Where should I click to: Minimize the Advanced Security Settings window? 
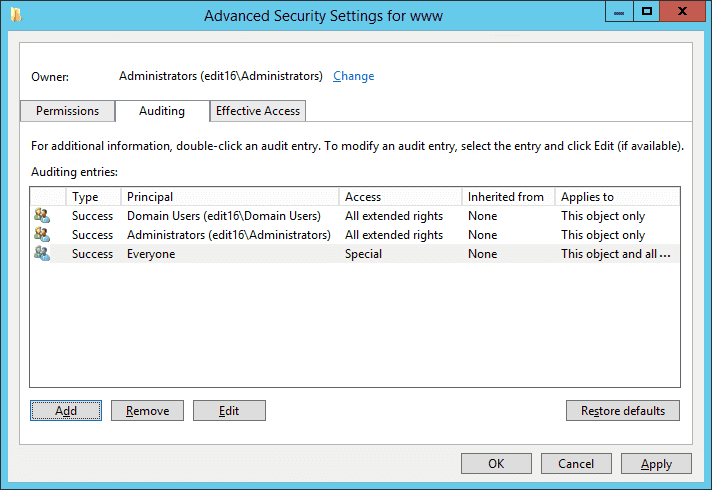(619, 11)
